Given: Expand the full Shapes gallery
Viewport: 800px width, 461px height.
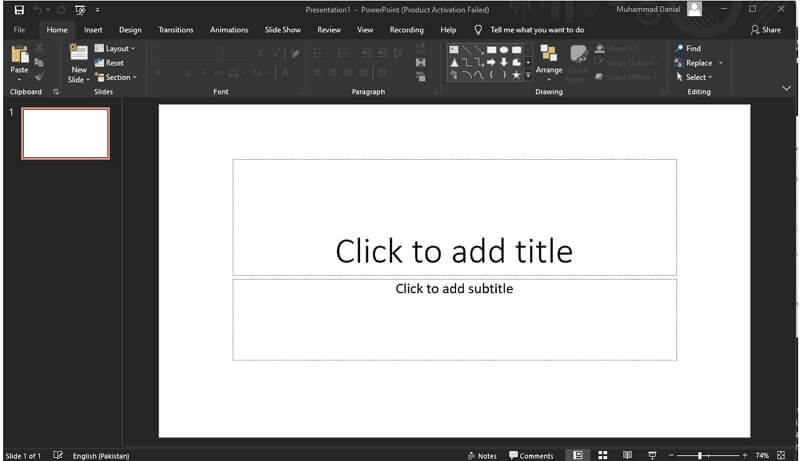Looking at the screenshot, I should pos(528,75).
